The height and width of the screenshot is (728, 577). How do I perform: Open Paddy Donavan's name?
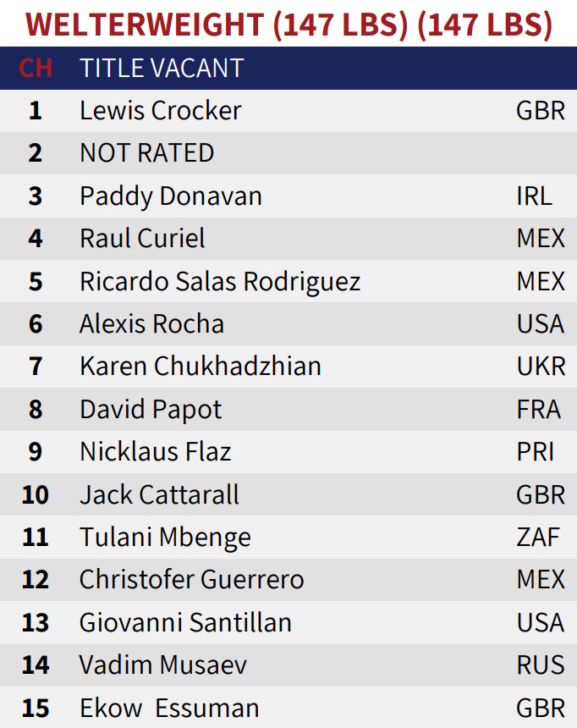[170, 196]
